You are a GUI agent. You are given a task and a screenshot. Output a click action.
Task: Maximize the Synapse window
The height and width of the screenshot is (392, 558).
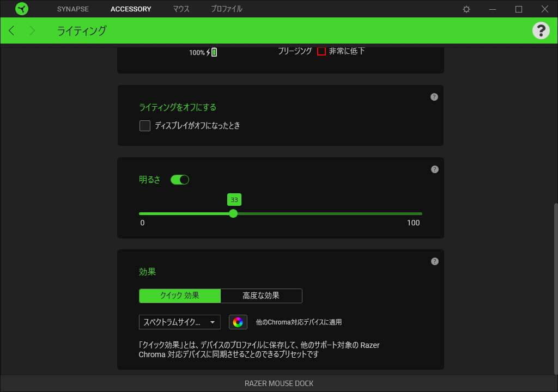coord(519,9)
